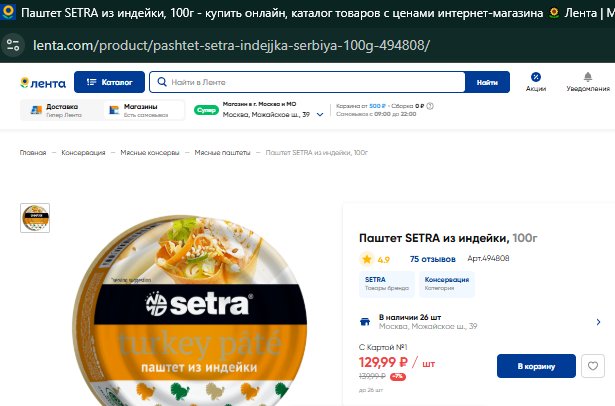Open Уведомления bell icon
Viewport: 615px width, 406px height.
[x=588, y=82]
